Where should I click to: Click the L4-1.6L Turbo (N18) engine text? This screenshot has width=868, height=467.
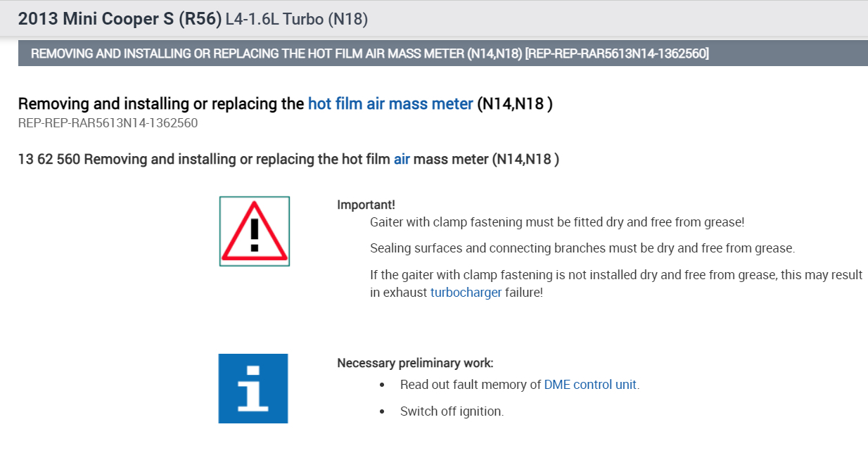pyautogui.click(x=296, y=20)
